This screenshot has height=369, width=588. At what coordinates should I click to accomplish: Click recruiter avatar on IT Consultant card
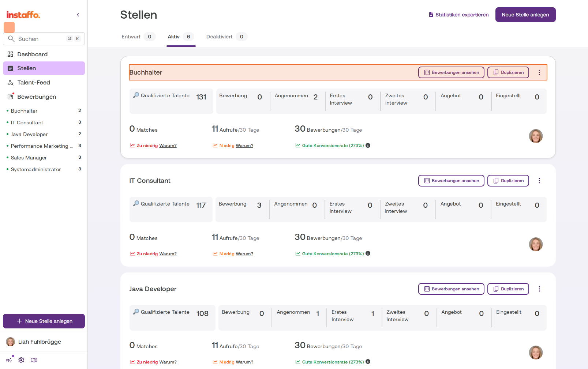[x=536, y=244]
